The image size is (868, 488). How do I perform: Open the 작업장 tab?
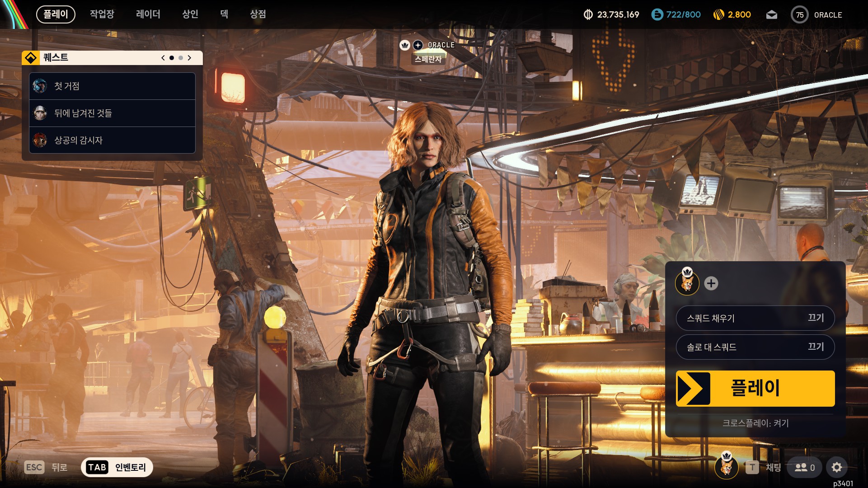pyautogui.click(x=102, y=14)
